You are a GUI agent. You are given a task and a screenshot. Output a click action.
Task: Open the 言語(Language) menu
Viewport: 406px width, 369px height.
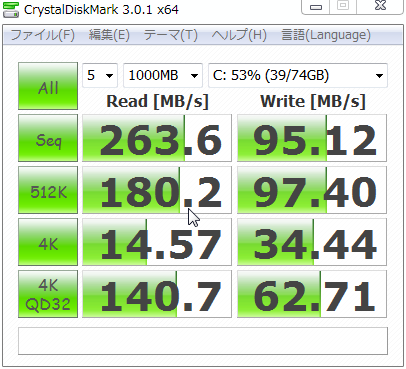coord(326,35)
